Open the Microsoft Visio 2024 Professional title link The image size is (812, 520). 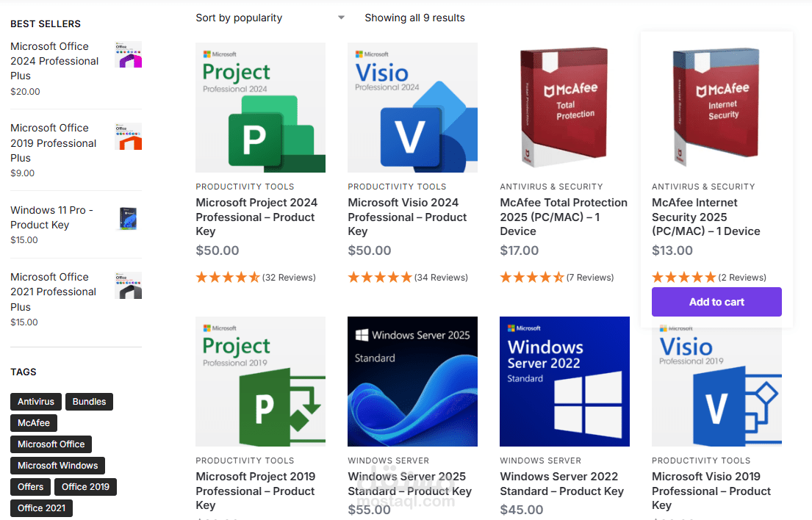point(407,217)
